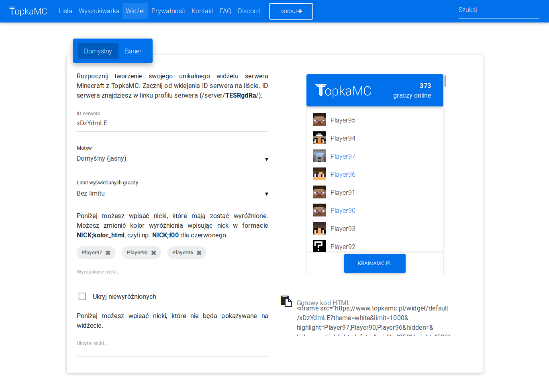
Task: Click Player92 name in list
Action: (x=343, y=247)
